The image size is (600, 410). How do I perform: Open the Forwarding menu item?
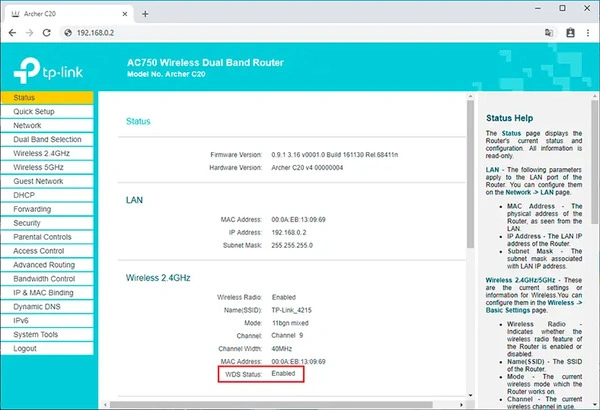(47, 209)
